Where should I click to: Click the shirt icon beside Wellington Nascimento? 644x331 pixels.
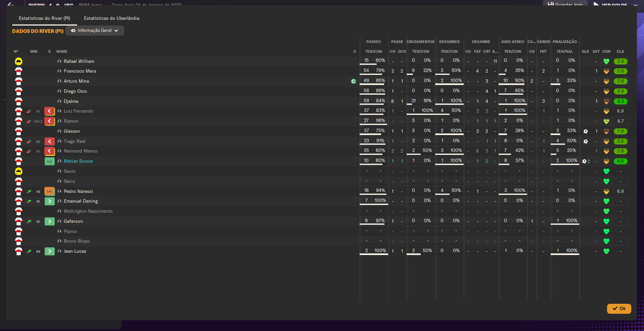[x=18, y=211]
